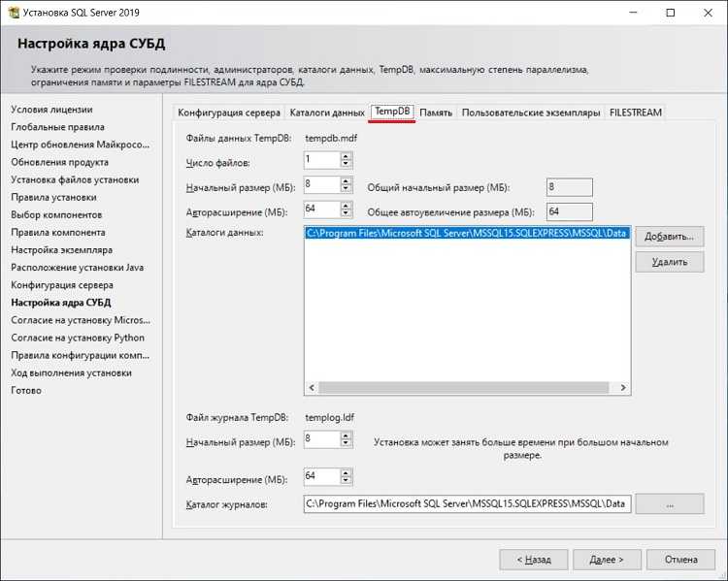Select Конфигурация сервера step in sidebar

click(62, 285)
